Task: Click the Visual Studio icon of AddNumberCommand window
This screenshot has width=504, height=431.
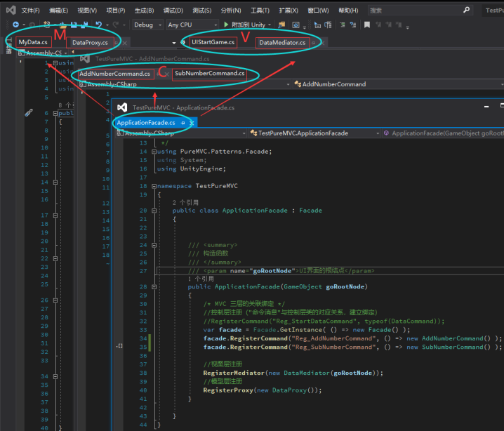Action: [x=85, y=59]
